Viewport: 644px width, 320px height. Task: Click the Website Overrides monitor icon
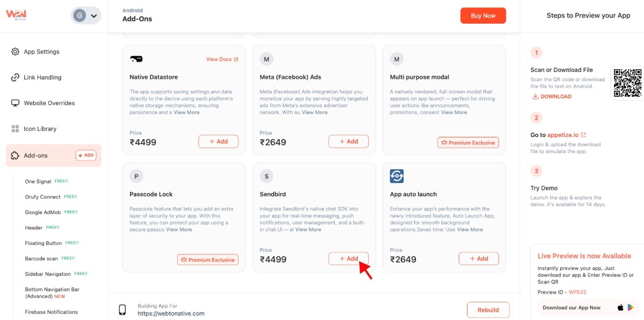point(15,103)
